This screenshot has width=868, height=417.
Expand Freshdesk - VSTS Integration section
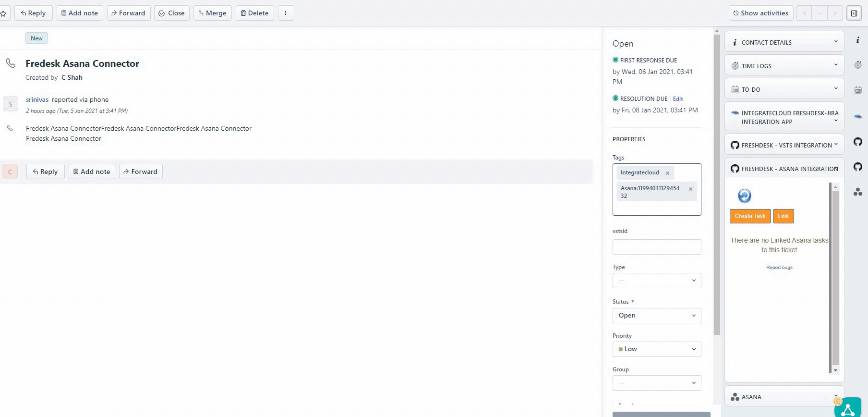click(x=784, y=145)
